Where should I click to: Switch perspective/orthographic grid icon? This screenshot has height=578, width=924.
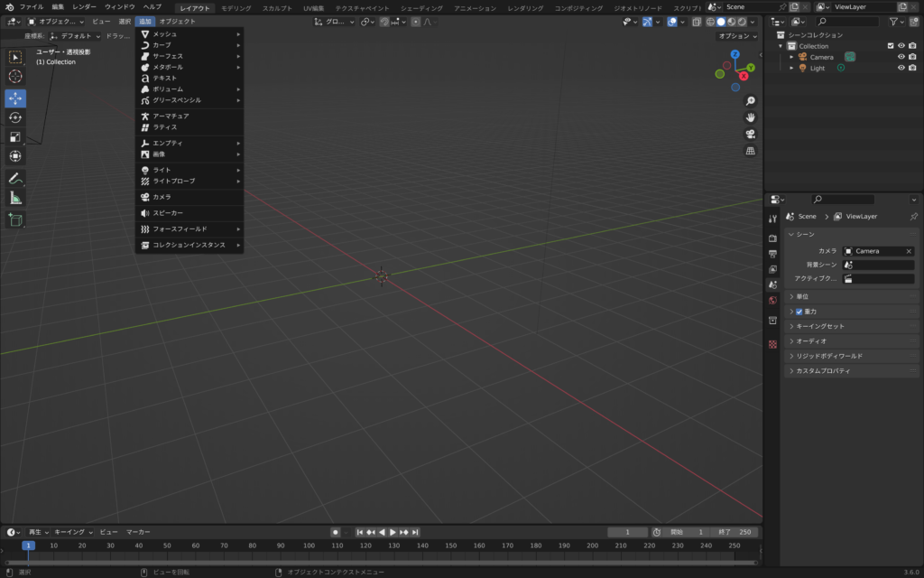[x=750, y=151]
